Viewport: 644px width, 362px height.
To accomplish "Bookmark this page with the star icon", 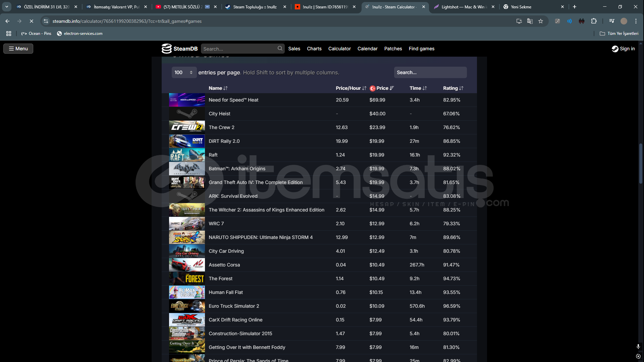I will tap(541, 21).
